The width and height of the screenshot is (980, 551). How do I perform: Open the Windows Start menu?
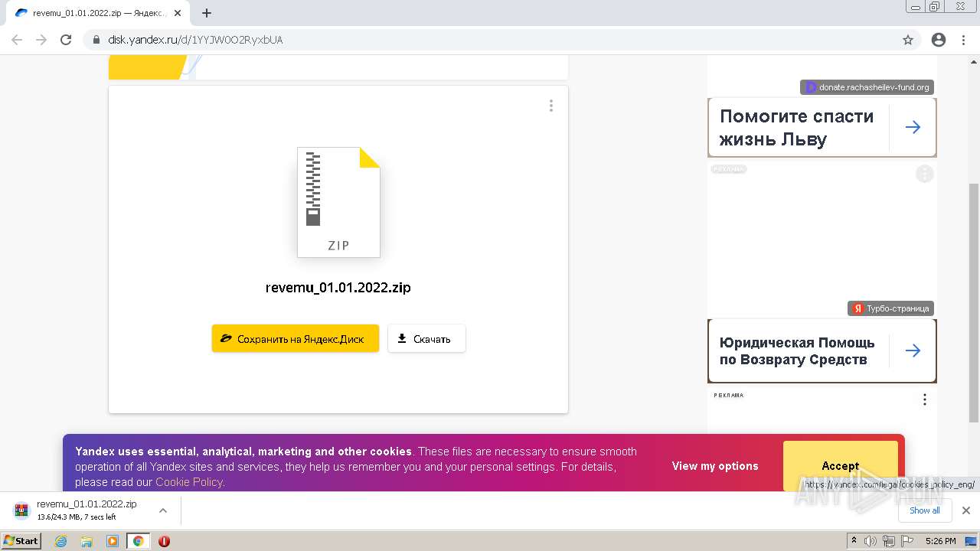coord(21,540)
